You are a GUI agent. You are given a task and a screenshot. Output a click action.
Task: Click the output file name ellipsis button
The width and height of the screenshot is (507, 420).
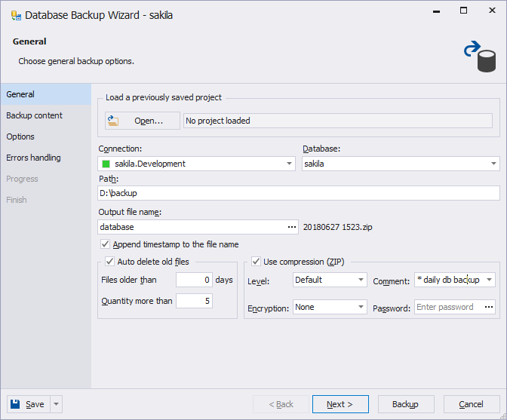tap(292, 227)
